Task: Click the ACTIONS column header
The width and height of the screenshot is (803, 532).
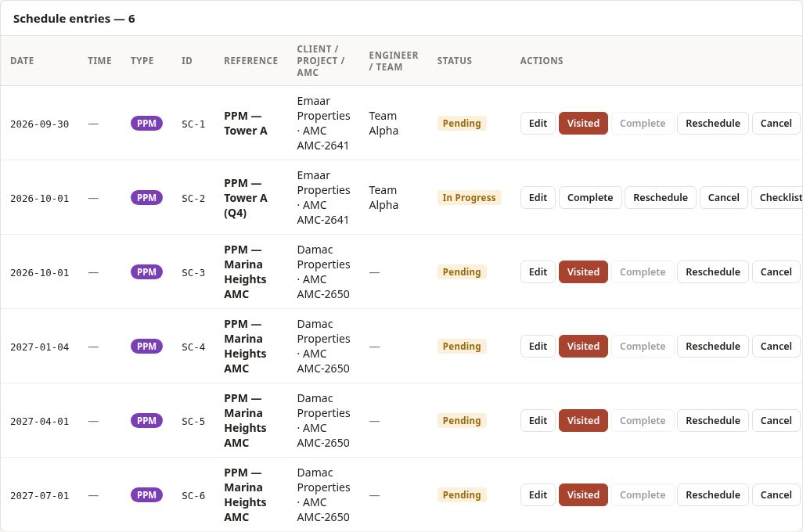Action: [542, 61]
